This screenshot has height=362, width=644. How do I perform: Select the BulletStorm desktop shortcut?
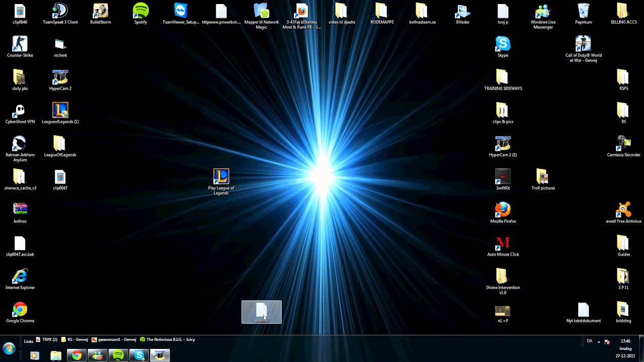point(101,14)
